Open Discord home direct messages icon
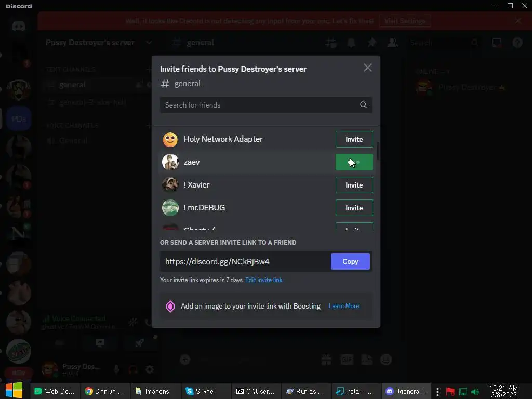Viewport: 532px width, 399px height. click(19, 26)
